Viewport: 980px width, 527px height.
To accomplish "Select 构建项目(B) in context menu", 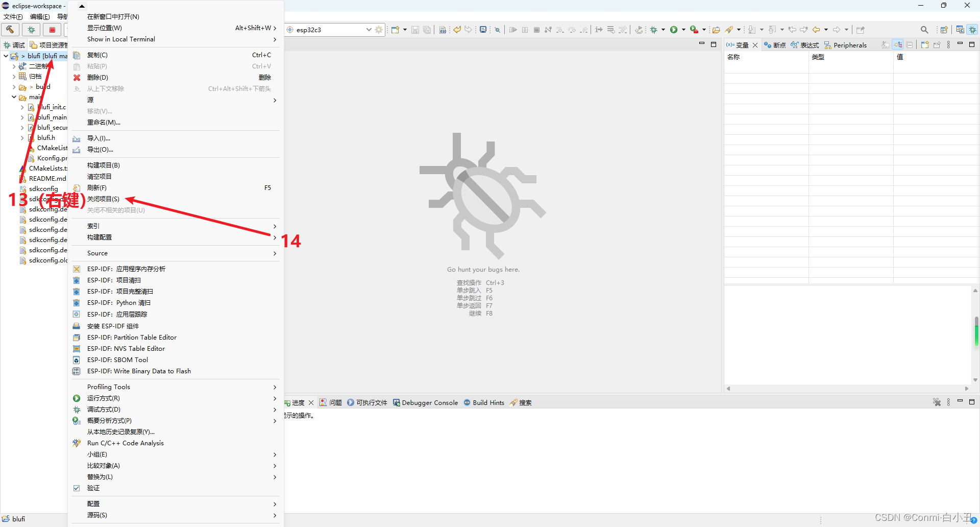I will tap(103, 165).
